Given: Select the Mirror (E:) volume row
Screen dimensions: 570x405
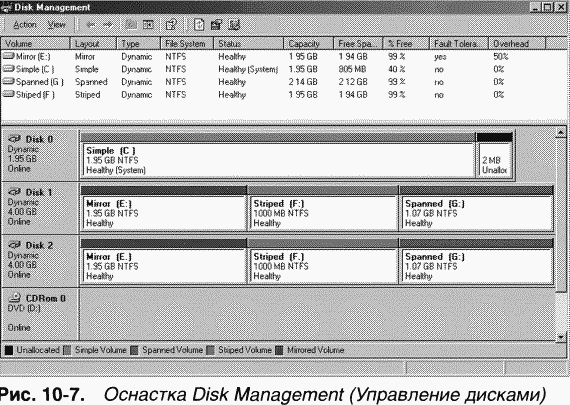Looking at the screenshot, I should pyautogui.click(x=284, y=56).
